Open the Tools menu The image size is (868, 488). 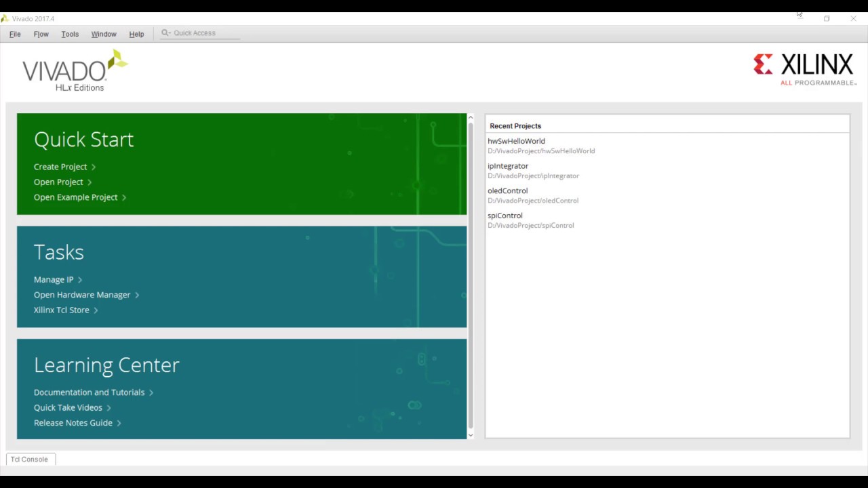pyautogui.click(x=70, y=34)
